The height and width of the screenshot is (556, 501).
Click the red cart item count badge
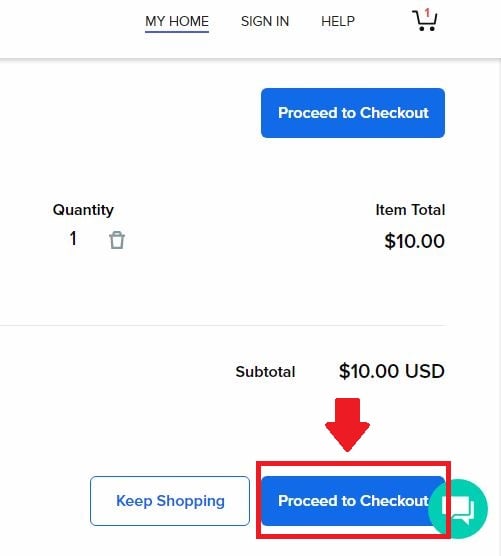tap(427, 13)
